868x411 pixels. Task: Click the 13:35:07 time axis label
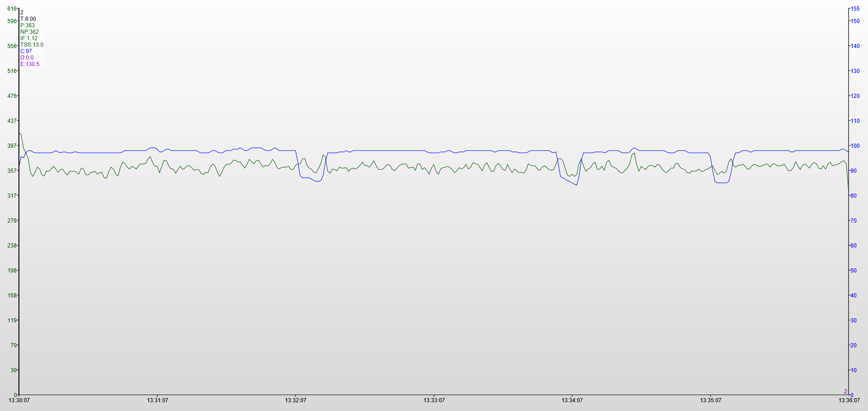point(711,400)
